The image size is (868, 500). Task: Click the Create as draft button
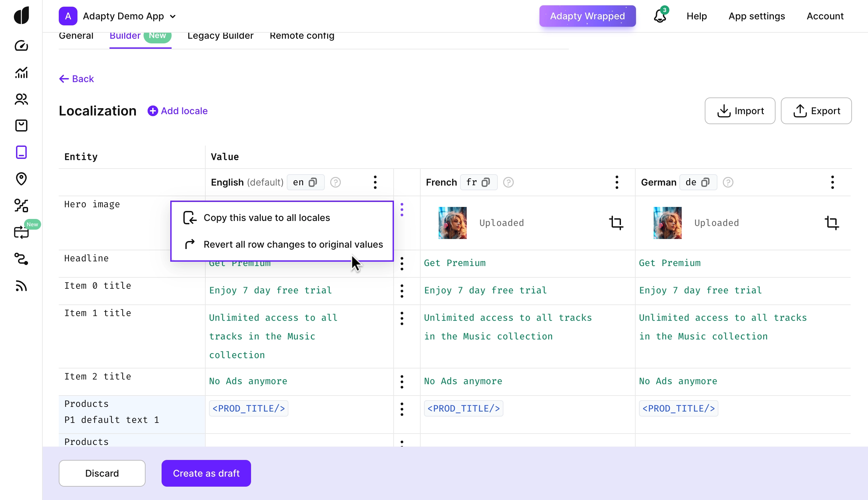click(x=206, y=473)
